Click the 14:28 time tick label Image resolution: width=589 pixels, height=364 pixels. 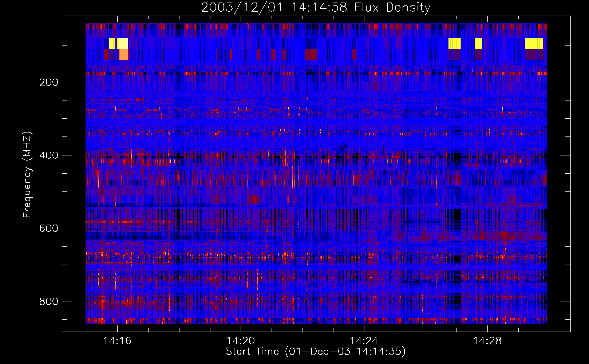click(x=487, y=341)
